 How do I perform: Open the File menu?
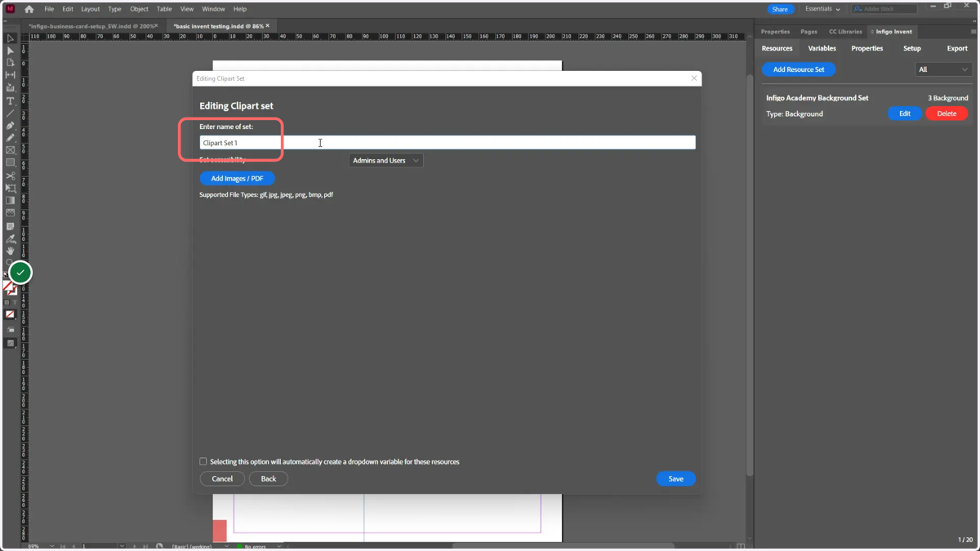point(49,9)
